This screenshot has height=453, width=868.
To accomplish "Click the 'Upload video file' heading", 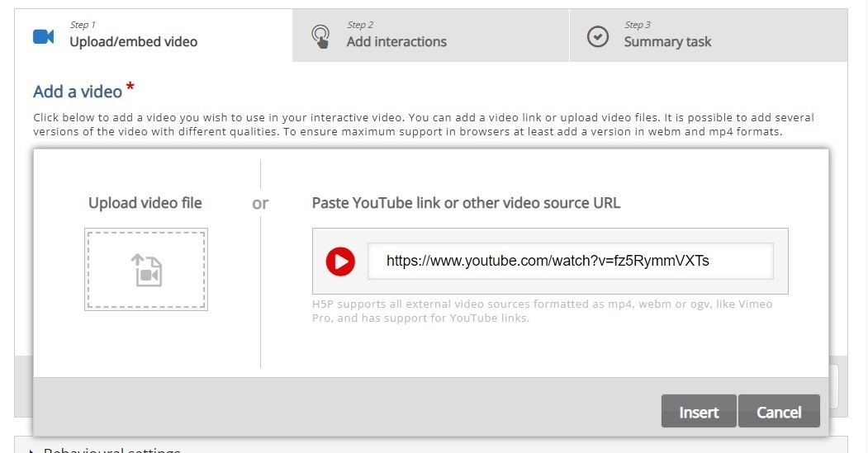I will click(x=145, y=203).
